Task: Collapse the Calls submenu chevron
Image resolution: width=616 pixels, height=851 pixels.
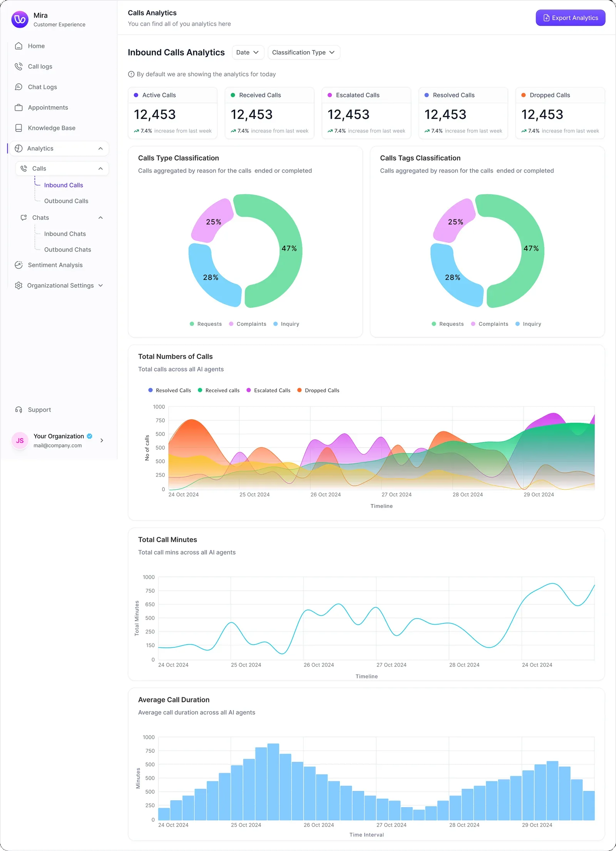Action: [x=100, y=169]
